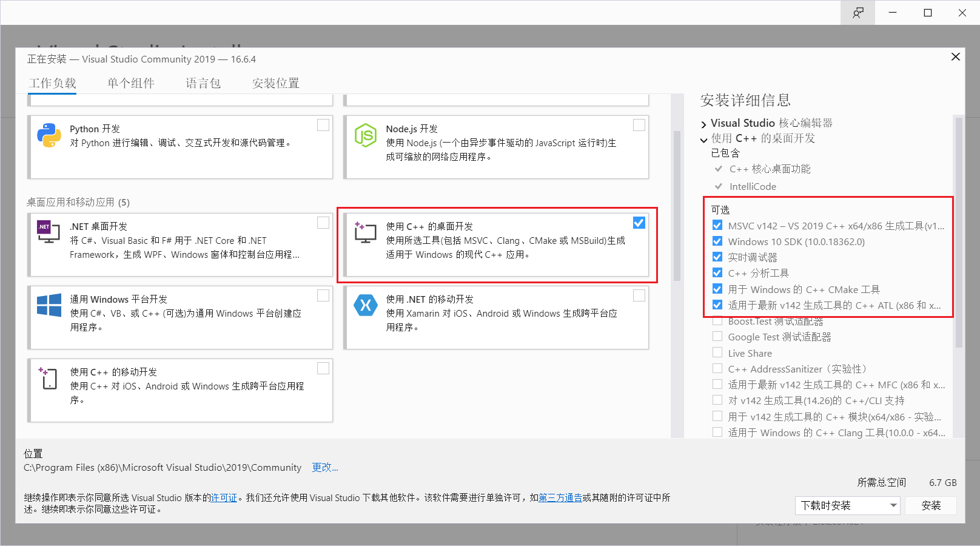The image size is (980, 546).
Task: Check the Python 开发 workload checkbox
Action: (x=323, y=125)
